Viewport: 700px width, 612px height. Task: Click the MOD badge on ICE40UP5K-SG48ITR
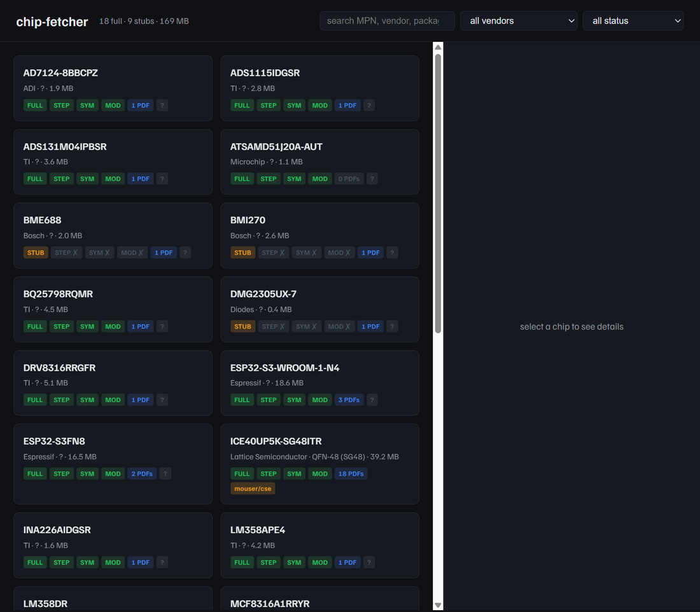[319, 473]
